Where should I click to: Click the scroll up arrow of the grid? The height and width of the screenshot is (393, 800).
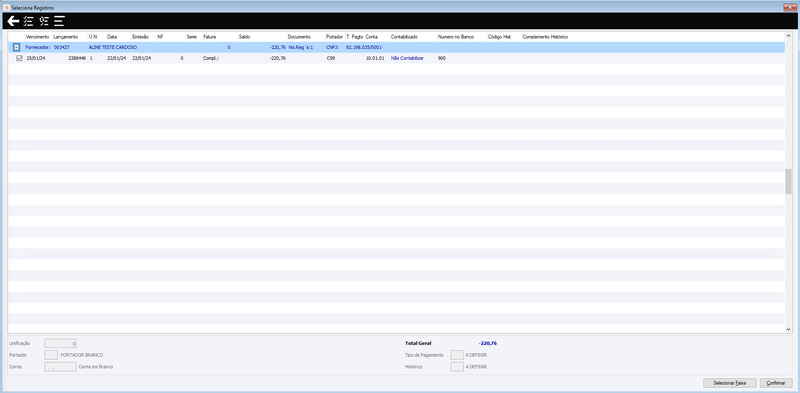click(788, 36)
